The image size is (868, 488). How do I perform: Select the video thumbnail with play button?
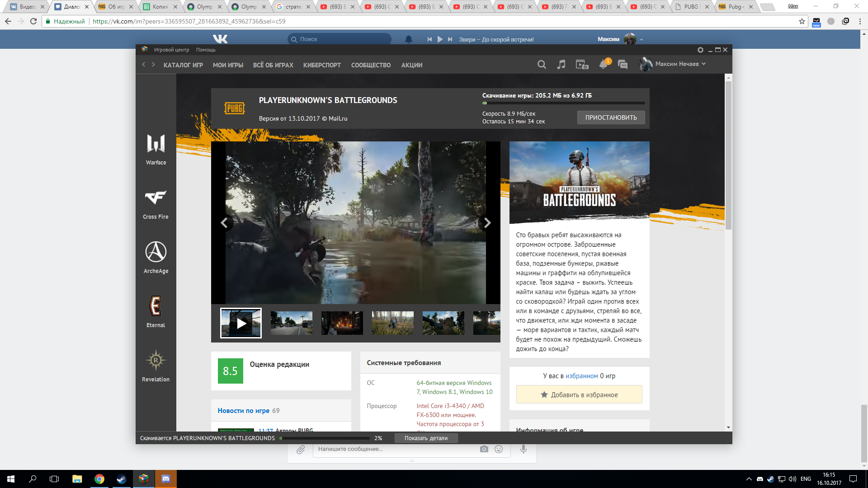tap(241, 323)
